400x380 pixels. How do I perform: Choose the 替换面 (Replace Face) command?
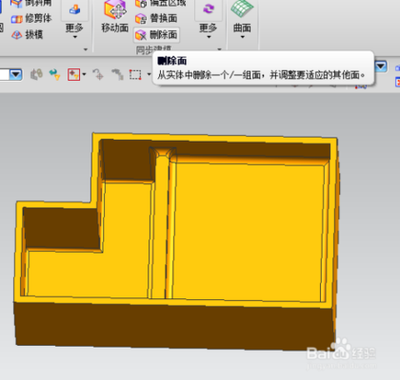tap(156, 18)
